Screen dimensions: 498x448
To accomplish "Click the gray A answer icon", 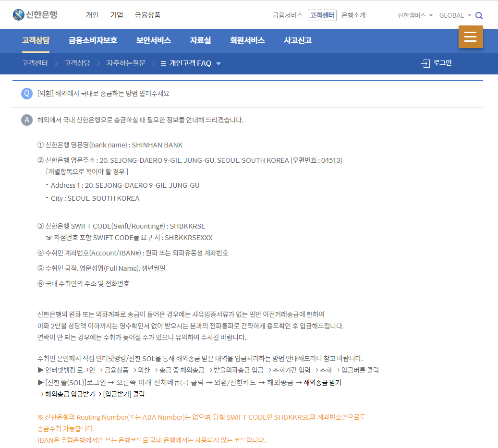I will coord(27,120).
